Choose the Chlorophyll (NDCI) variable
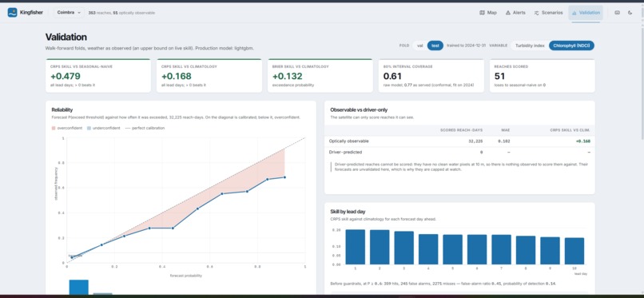The height and width of the screenshot is (298, 644). click(571, 46)
